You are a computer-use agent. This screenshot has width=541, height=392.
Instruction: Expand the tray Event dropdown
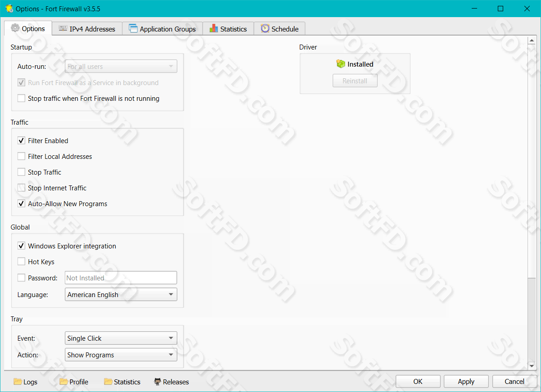coord(121,338)
